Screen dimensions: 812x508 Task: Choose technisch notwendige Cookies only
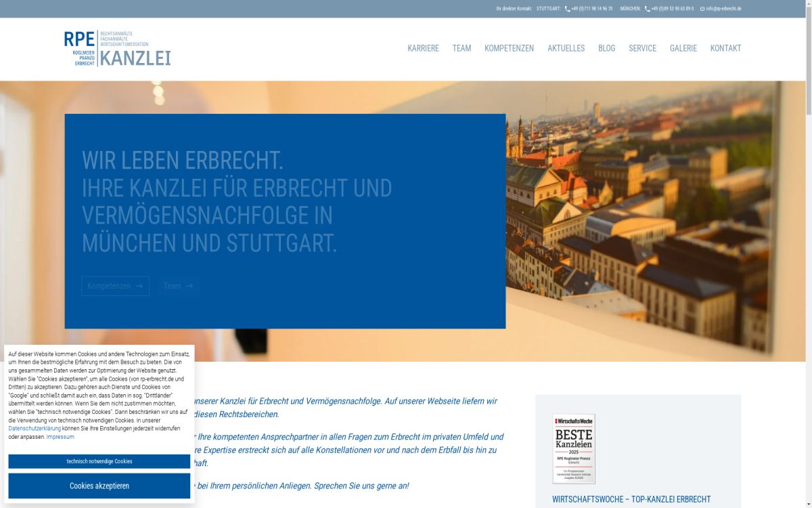99,461
